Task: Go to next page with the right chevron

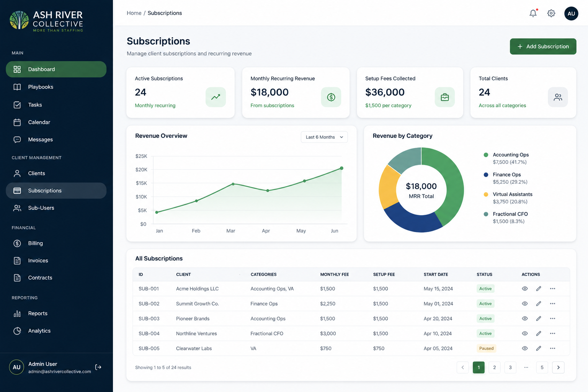Action: [x=558, y=367]
